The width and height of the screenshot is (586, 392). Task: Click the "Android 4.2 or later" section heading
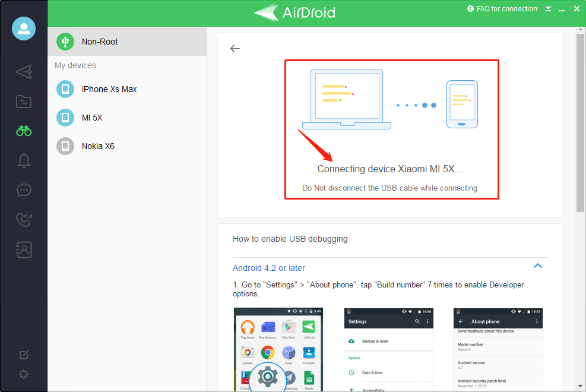[269, 268]
